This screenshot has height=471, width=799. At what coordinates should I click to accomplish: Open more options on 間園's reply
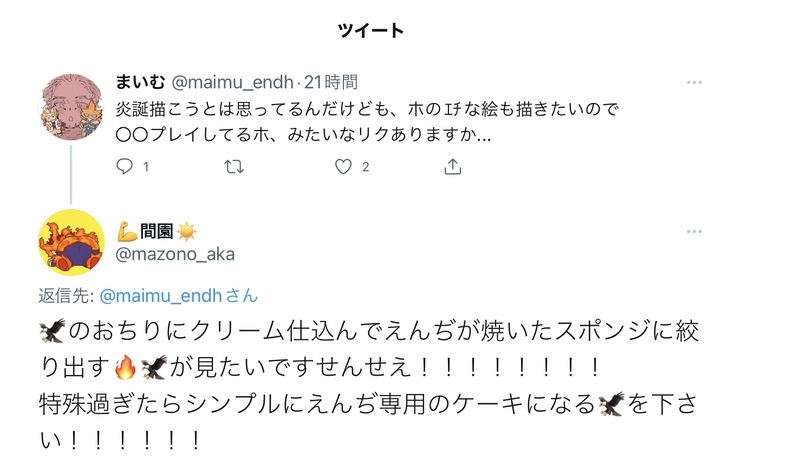694,232
